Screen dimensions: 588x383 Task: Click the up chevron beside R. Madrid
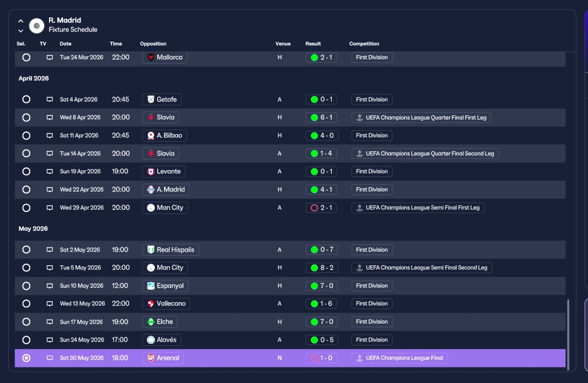(21, 21)
